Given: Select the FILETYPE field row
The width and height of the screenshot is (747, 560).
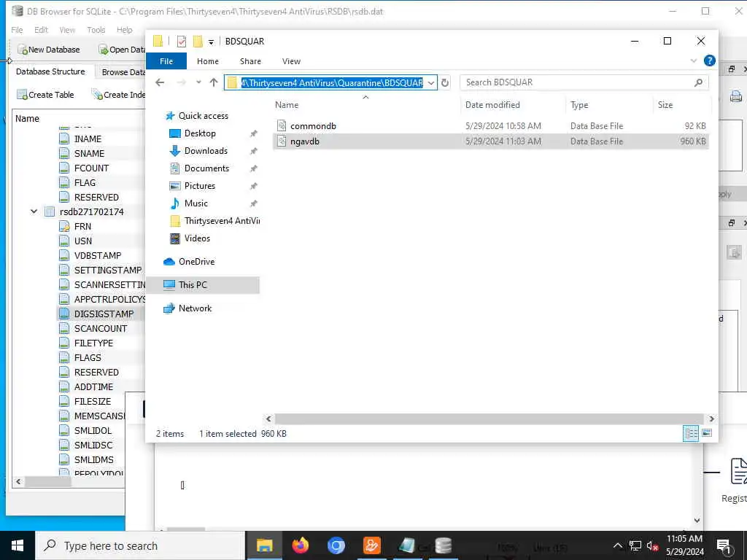Looking at the screenshot, I should point(99,343).
